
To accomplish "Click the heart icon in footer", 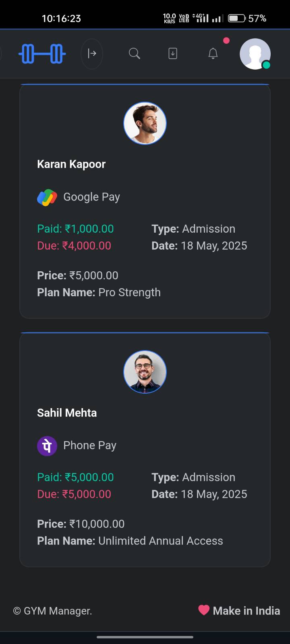I will point(204,610).
